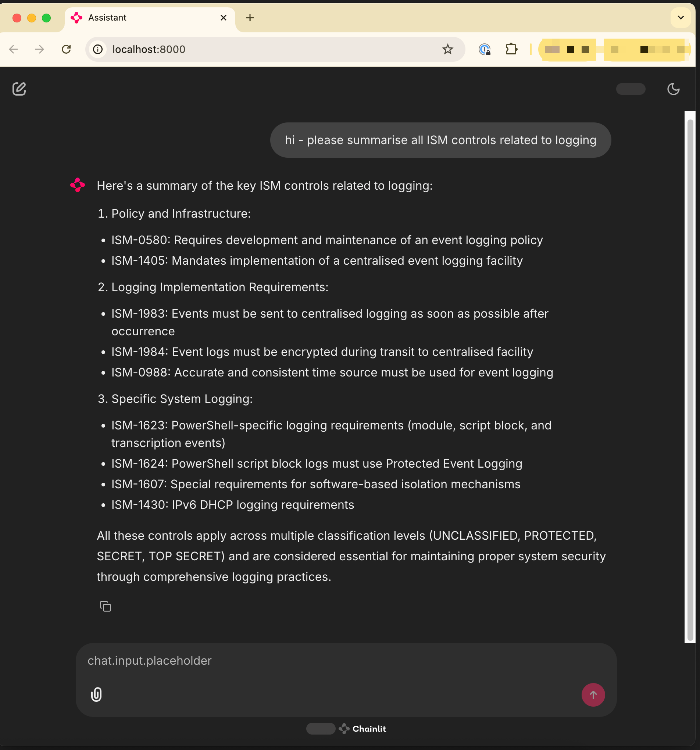Viewport: 700px width, 750px height.
Task: Attach a file with the paperclip icon
Action: click(x=96, y=694)
